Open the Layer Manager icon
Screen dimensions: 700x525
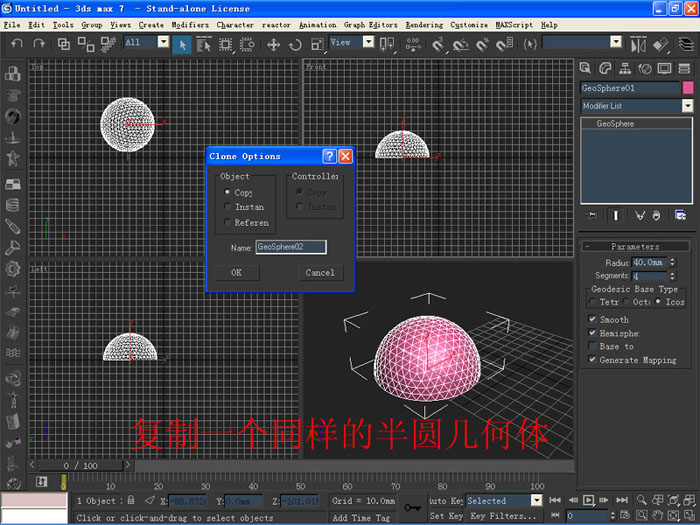point(686,44)
